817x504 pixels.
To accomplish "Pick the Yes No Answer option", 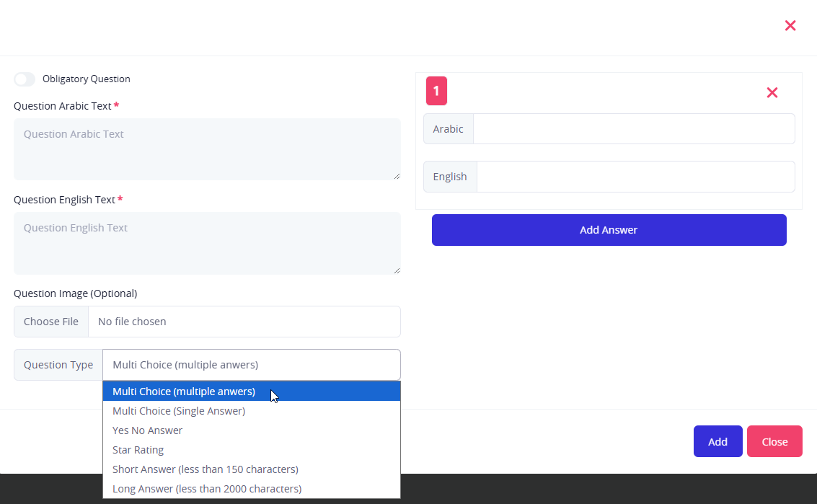I will (148, 430).
